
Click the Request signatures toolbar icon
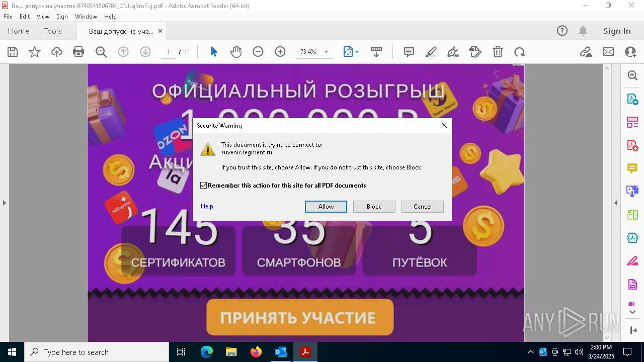[x=475, y=52]
